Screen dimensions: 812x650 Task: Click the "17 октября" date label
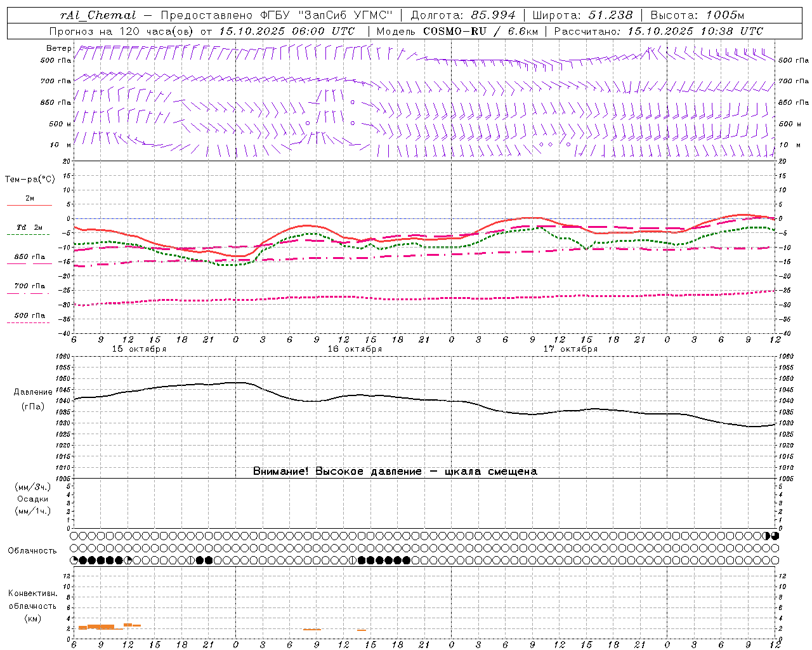click(570, 349)
